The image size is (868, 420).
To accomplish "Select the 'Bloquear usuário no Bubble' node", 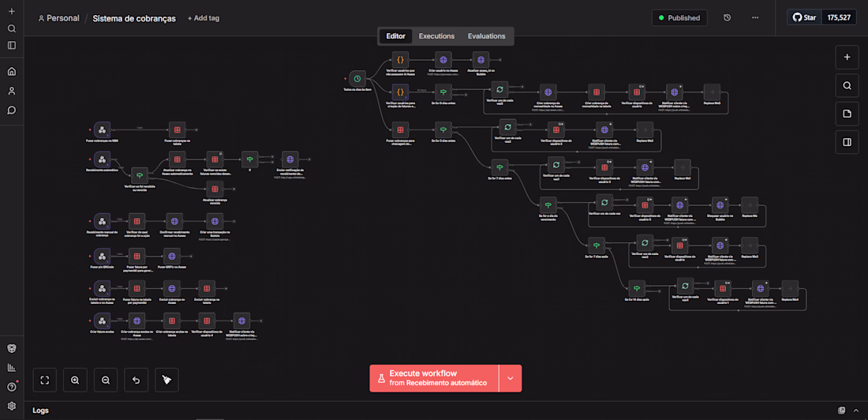I will pos(719,204).
